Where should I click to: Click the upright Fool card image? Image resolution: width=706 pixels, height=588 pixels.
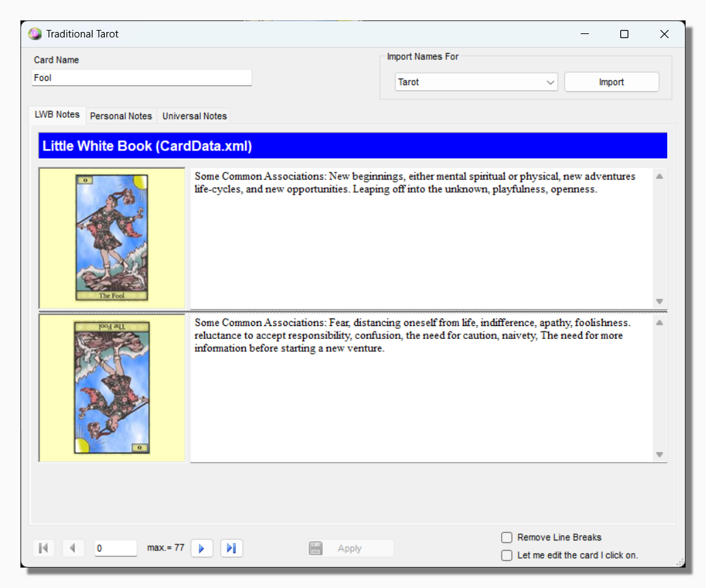[x=112, y=238]
